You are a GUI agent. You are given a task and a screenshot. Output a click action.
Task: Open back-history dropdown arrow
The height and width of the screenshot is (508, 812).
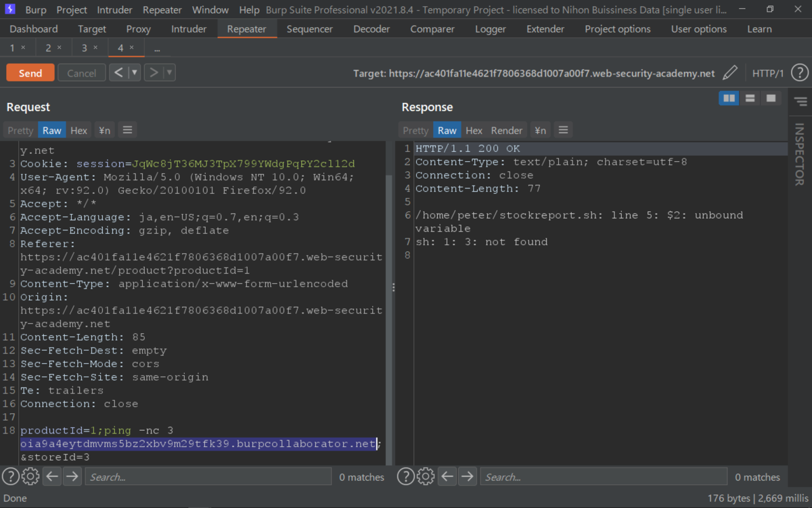(x=134, y=72)
